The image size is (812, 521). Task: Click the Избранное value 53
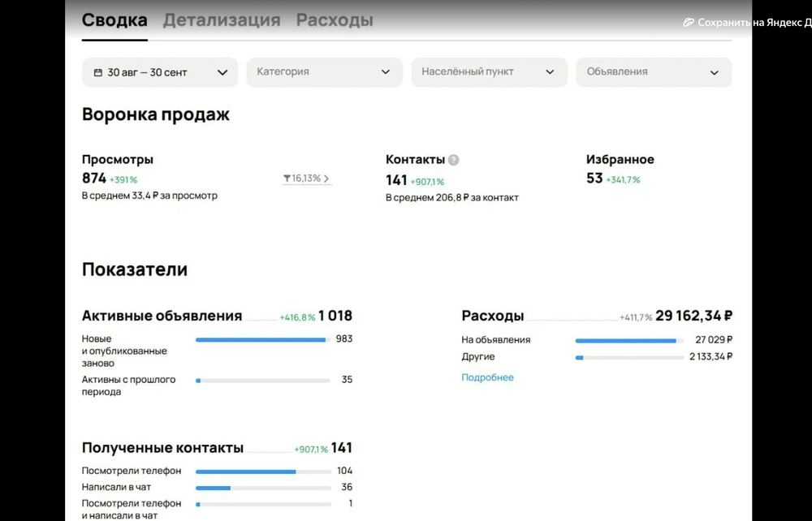pyautogui.click(x=594, y=178)
